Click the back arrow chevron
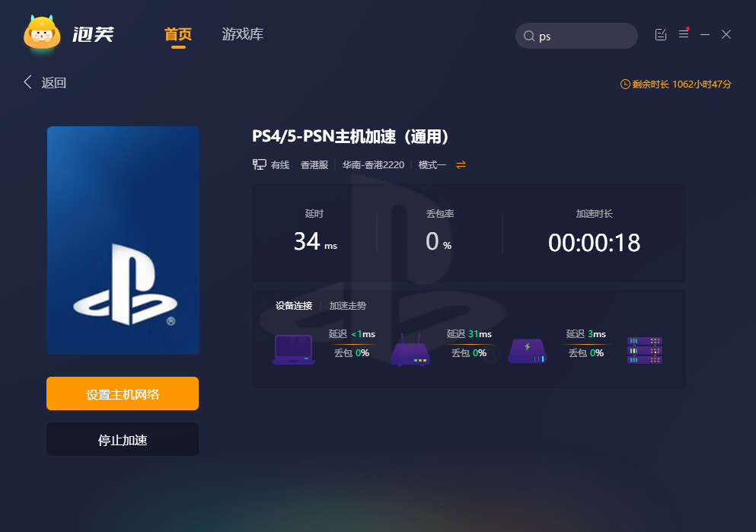This screenshot has height=532, width=756. (28, 82)
